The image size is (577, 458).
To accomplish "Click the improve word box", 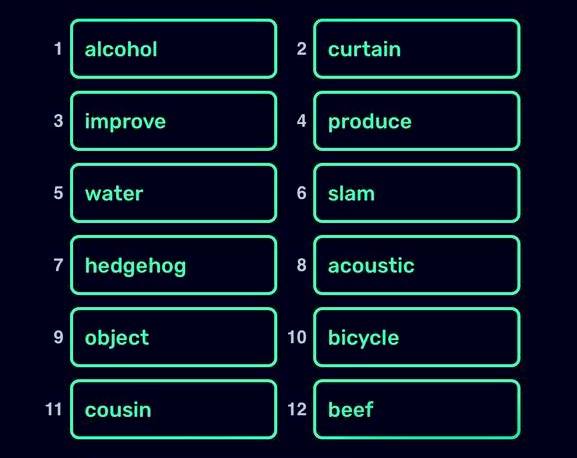I will click(173, 121).
